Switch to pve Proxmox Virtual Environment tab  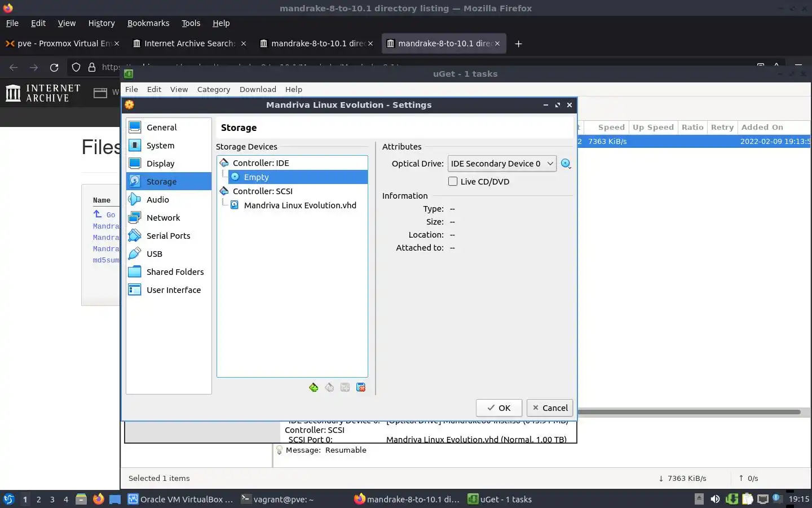pos(62,43)
